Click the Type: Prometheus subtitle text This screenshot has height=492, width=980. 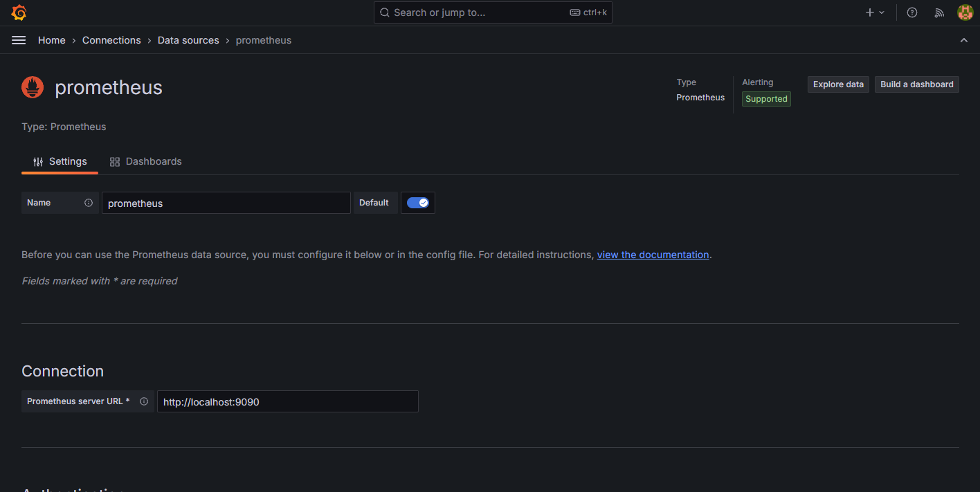[x=64, y=127]
